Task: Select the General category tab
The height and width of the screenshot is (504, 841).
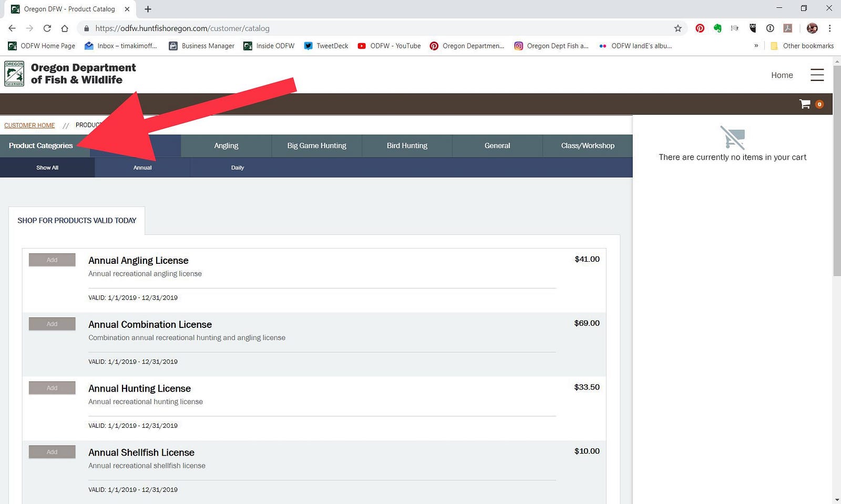Action: coord(497,146)
